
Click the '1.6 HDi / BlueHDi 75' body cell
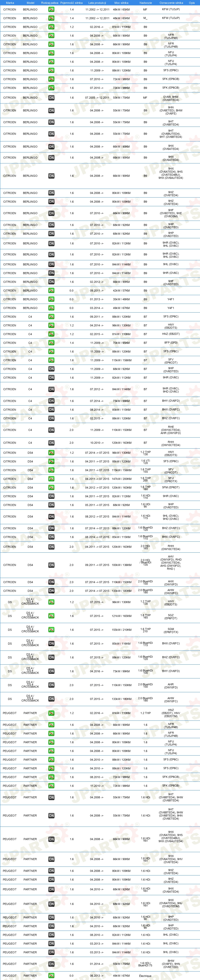pyautogui.click(x=145, y=964)
